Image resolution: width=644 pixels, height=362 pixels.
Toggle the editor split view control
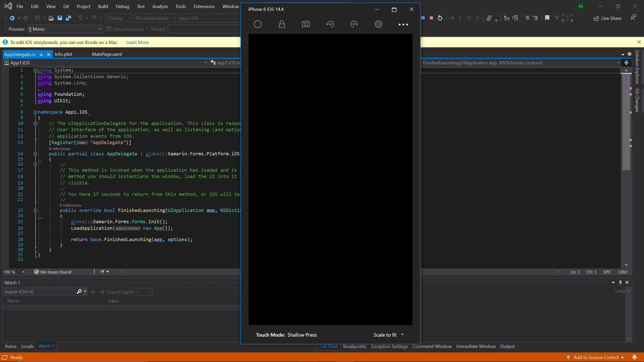pyautogui.click(x=626, y=63)
